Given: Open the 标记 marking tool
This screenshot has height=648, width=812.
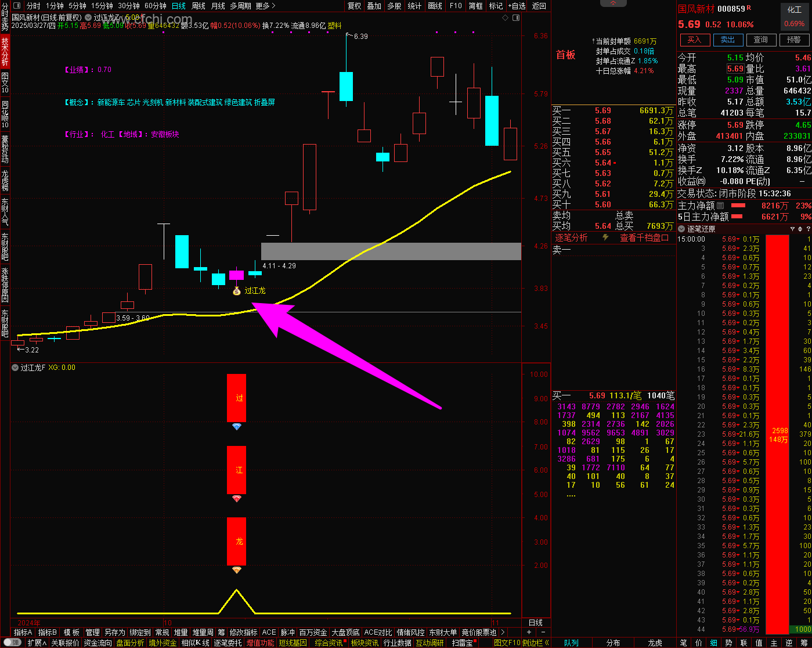Looking at the screenshot, I should click(496, 6).
